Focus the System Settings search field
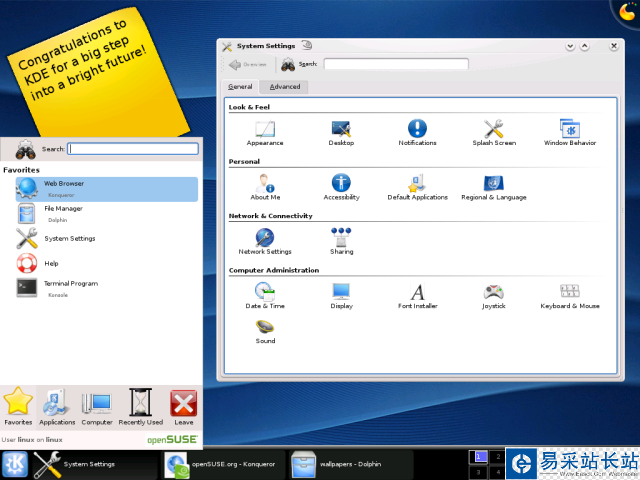 pyautogui.click(x=396, y=64)
